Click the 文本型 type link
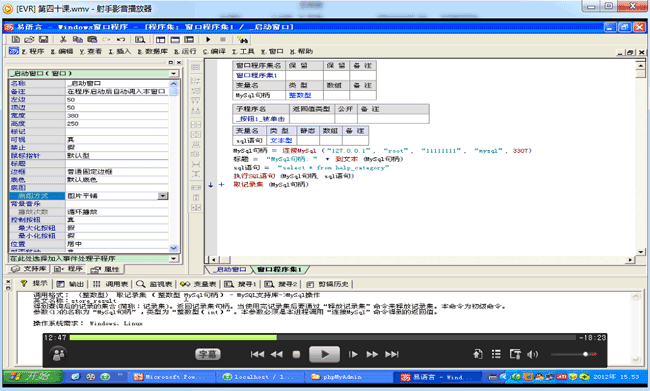This screenshot has height=391, width=650. pyautogui.click(x=281, y=141)
